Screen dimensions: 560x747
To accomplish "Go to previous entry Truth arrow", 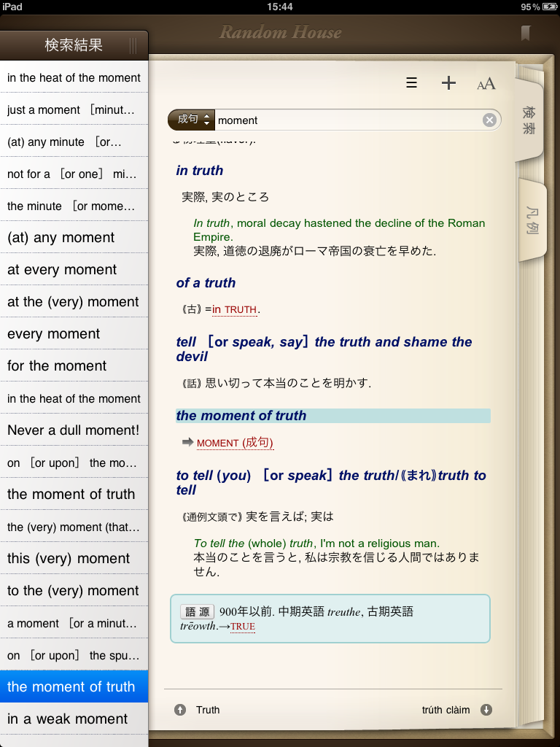I will pyautogui.click(x=180, y=710).
